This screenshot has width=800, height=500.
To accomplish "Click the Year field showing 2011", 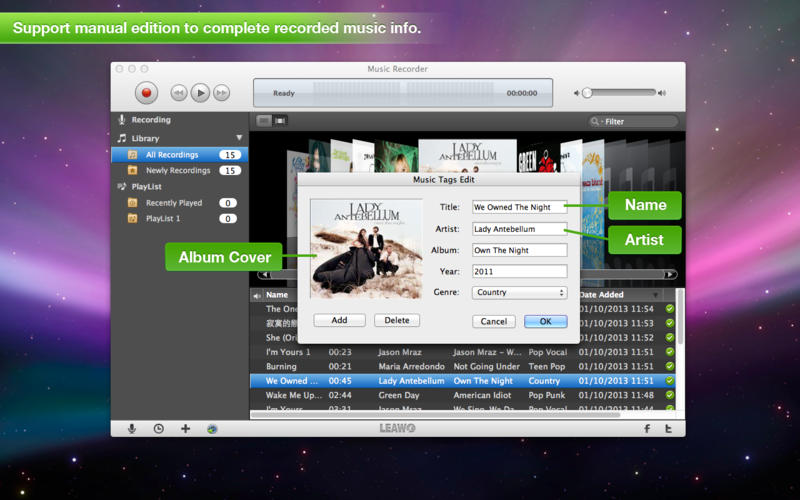I will pyautogui.click(x=519, y=271).
